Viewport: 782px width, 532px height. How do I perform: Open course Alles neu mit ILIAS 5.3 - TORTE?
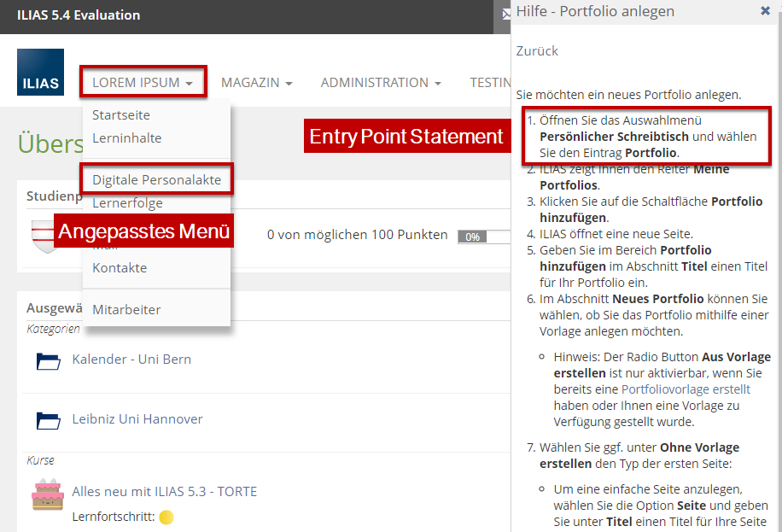(x=164, y=492)
